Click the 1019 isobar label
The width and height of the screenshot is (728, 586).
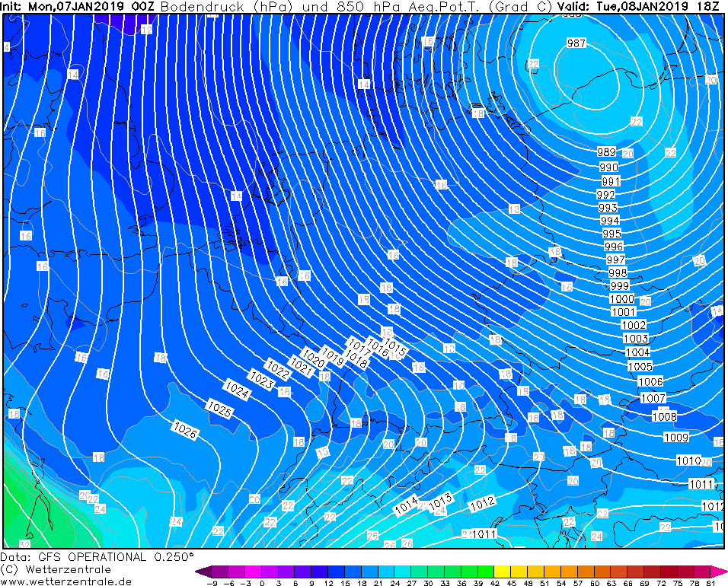coord(333,356)
